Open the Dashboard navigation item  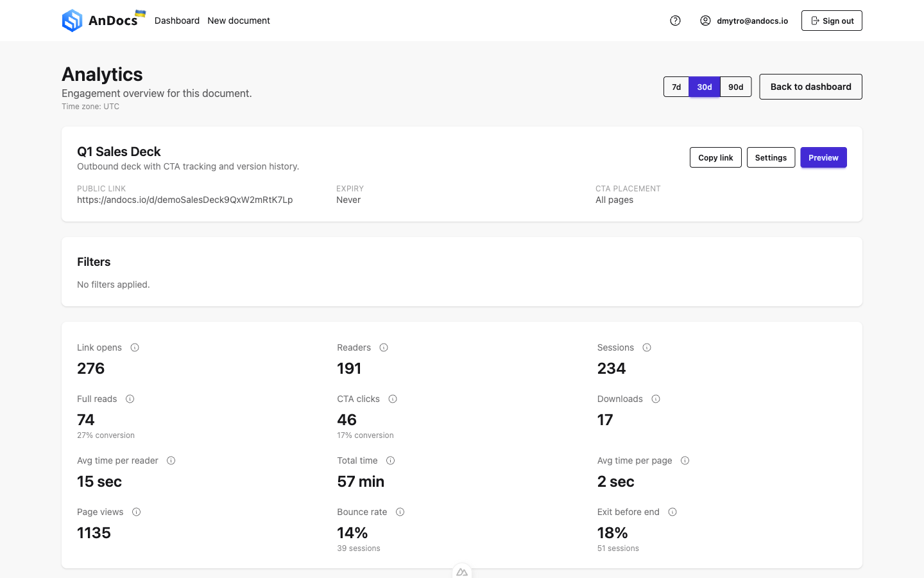pos(177,20)
